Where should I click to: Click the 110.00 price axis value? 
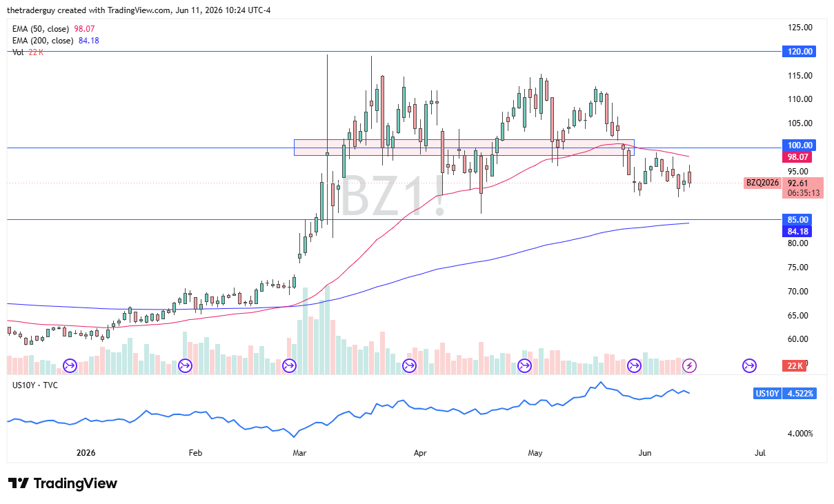800,99
